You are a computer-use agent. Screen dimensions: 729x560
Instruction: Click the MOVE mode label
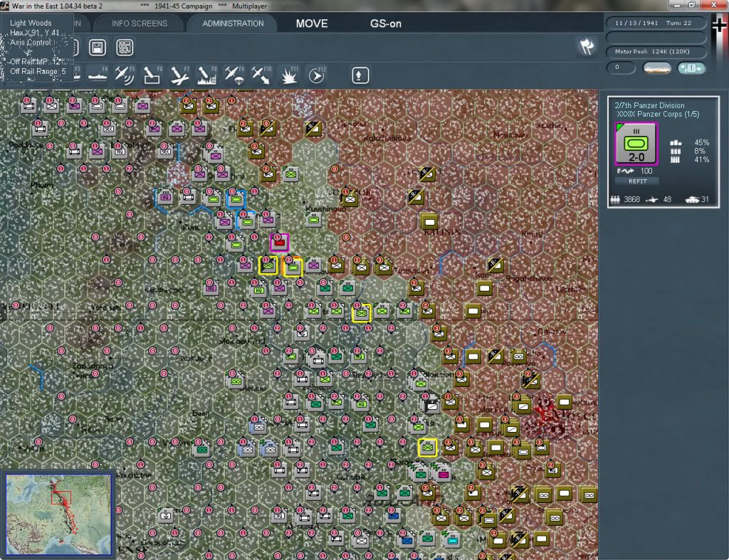coord(312,23)
